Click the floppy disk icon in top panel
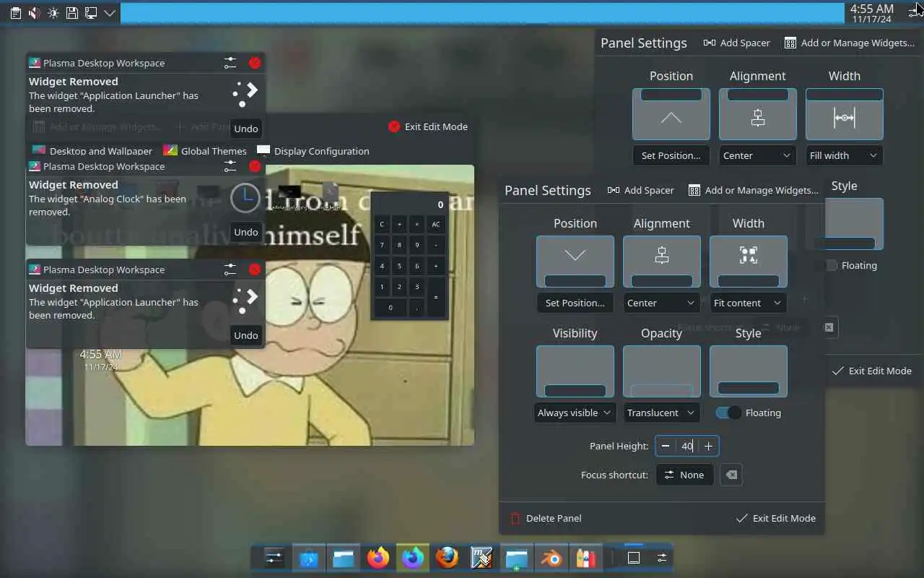The height and width of the screenshot is (578, 924). point(71,13)
